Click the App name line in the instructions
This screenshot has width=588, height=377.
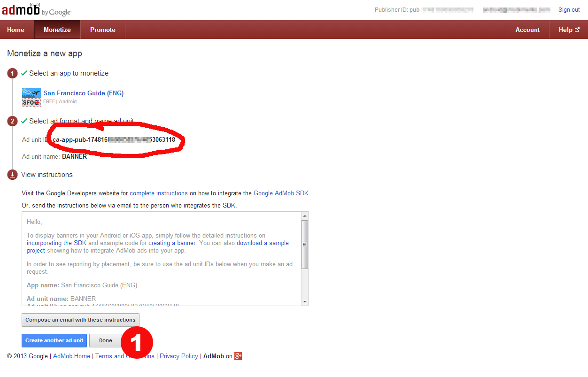coord(82,285)
